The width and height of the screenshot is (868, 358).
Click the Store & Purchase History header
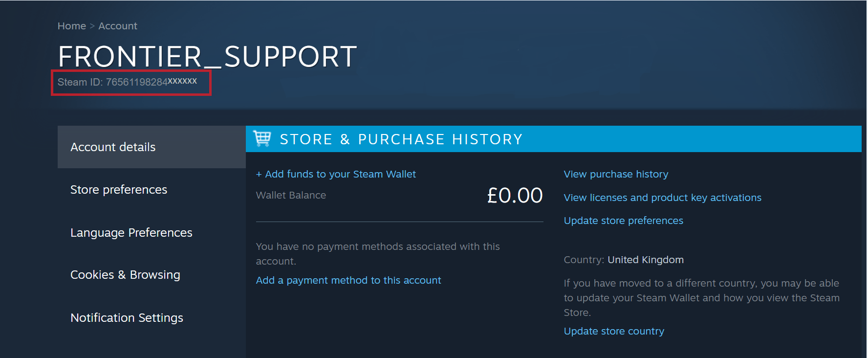tap(401, 139)
